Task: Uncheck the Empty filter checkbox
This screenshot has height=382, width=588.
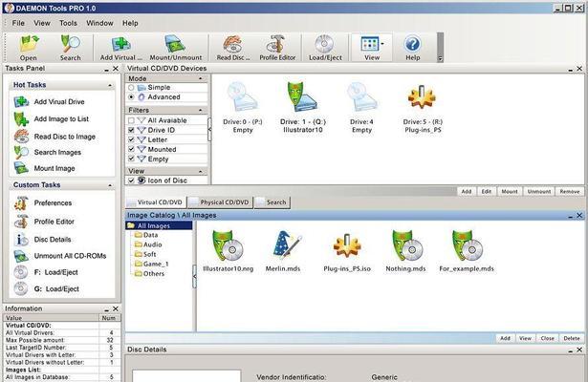Action: point(131,159)
